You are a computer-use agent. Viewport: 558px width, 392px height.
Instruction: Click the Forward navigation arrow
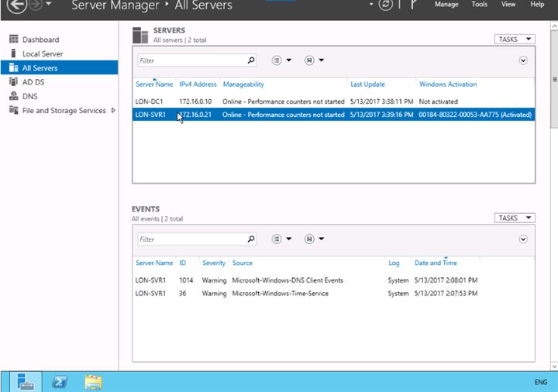(35, 5)
